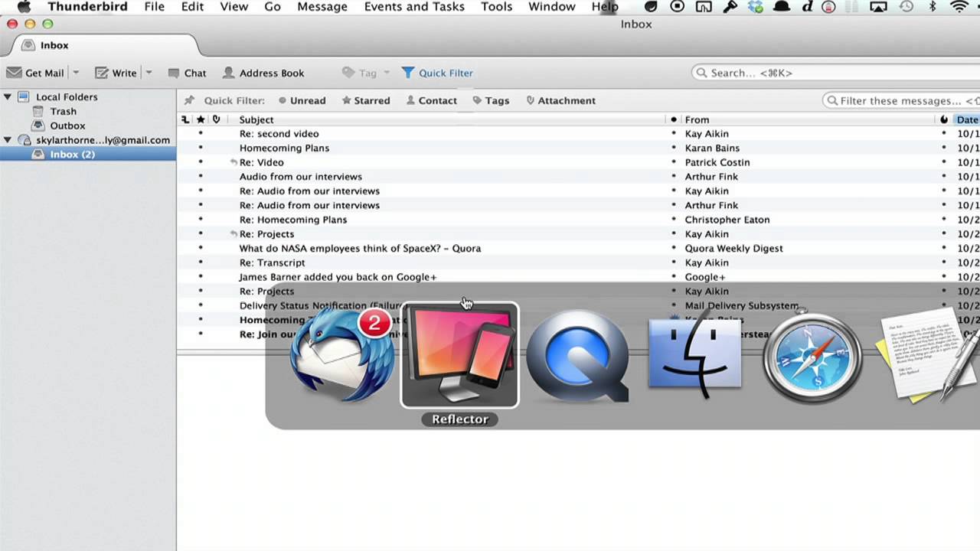980x551 pixels.
Task: Open the Message menu
Action: pos(322,7)
